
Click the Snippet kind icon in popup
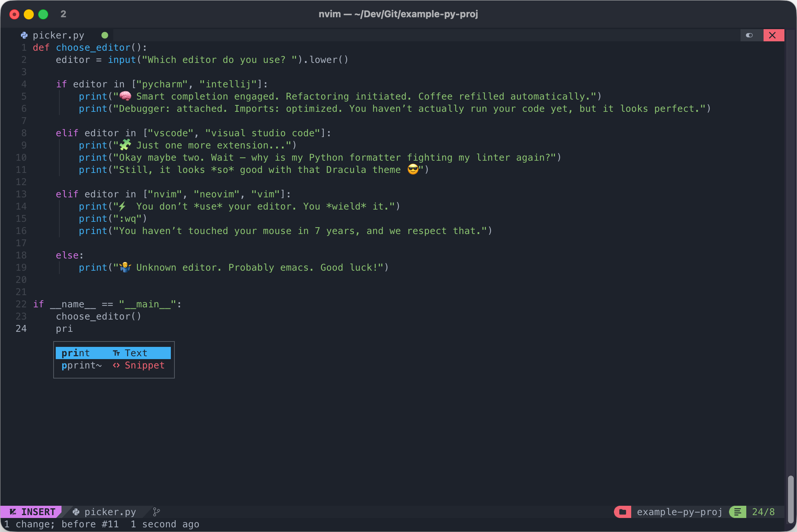[116, 365]
